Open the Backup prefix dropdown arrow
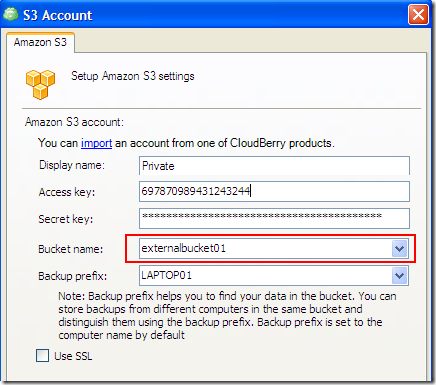This screenshot has height=385, width=436. pyautogui.click(x=400, y=275)
